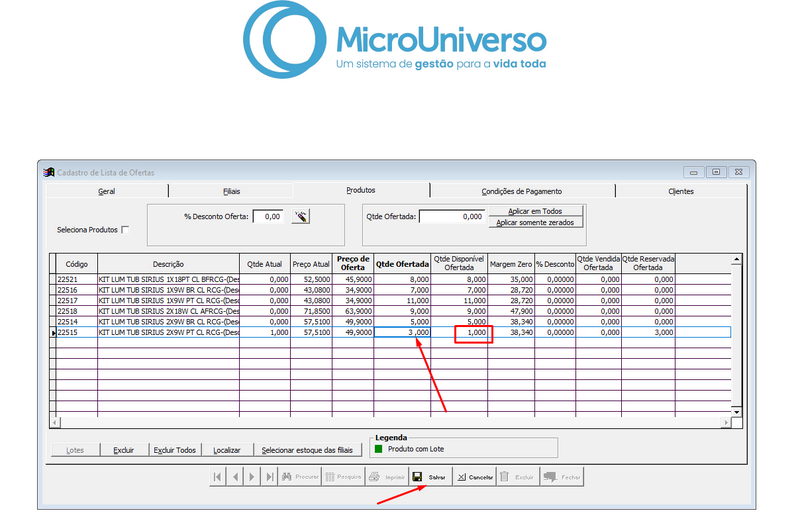Click the Fechar toolbar button
Image resolution: width=800 pixels, height=521 pixels.
coord(562,477)
